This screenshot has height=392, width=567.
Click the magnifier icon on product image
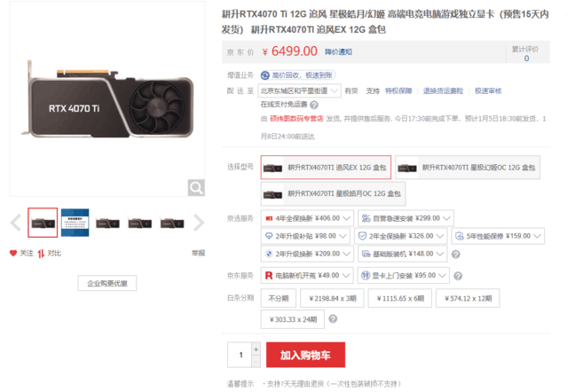[x=196, y=187]
